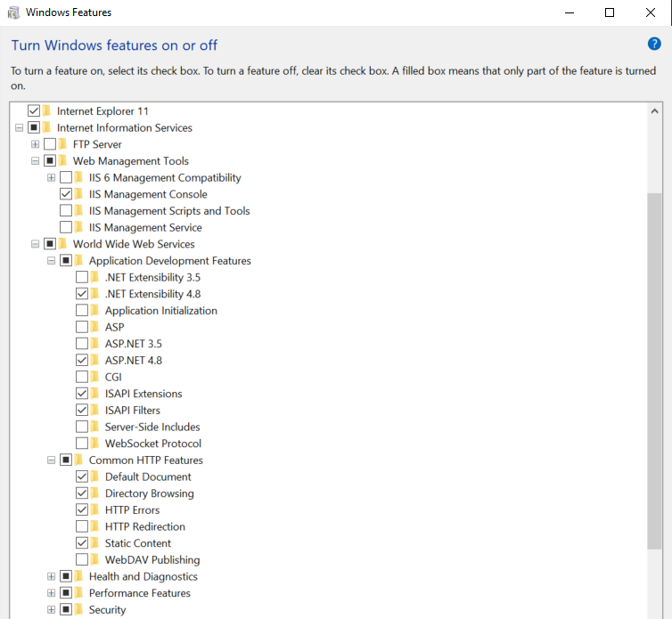Enable the WebSocket Protocol checkbox
The height and width of the screenshot is (619, 672).
tap(82, 444)
